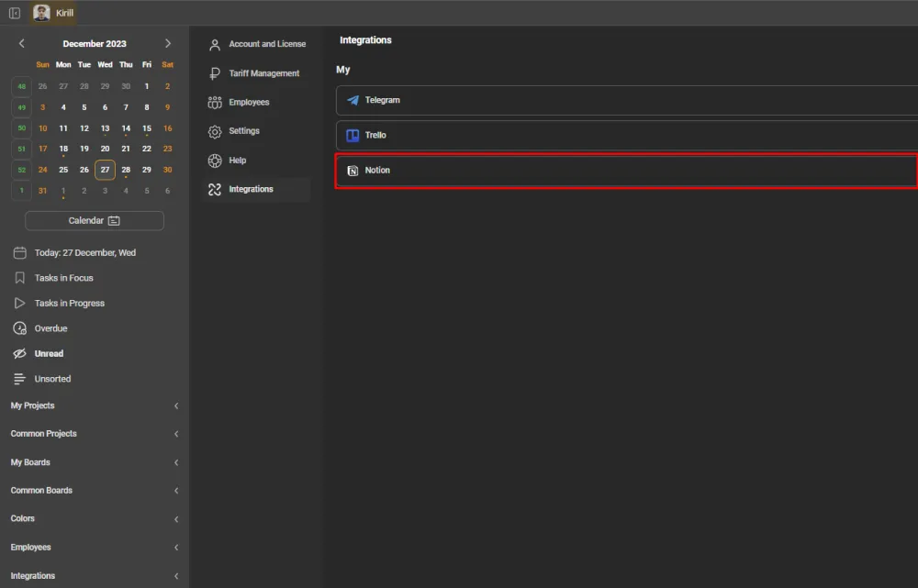
Task: Click Kirill's profile avatar
Action: click(42, 13)
